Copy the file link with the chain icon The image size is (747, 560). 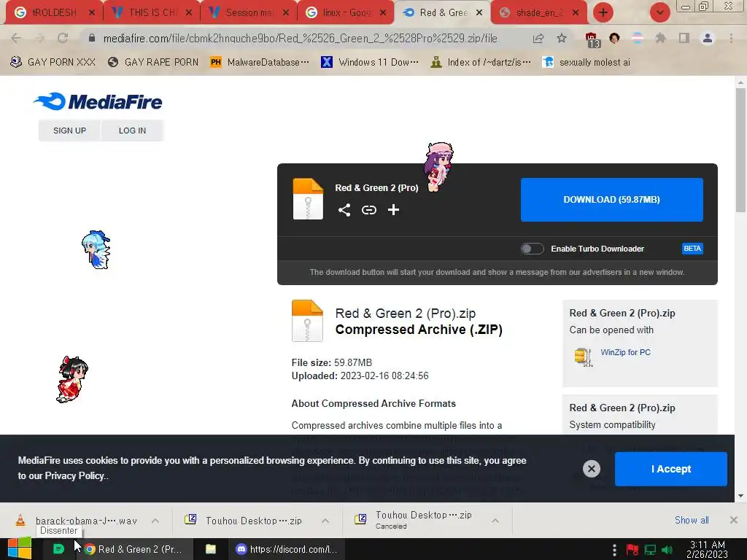(368, 210)
